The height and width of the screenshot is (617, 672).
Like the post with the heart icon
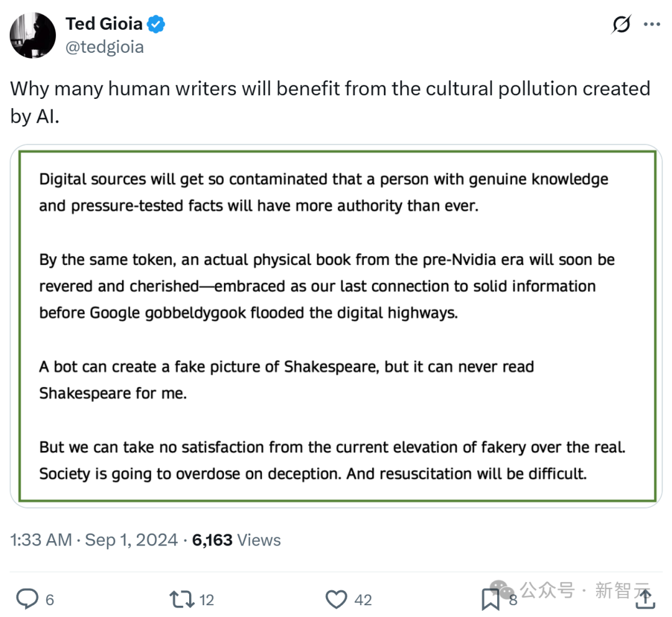337,599
